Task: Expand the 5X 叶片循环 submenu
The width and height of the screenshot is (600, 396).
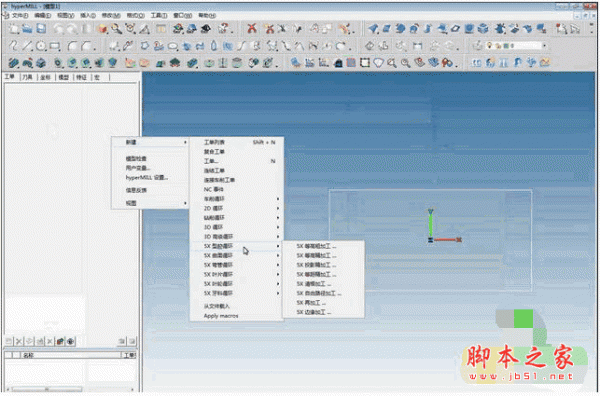Action: point(237,274)
